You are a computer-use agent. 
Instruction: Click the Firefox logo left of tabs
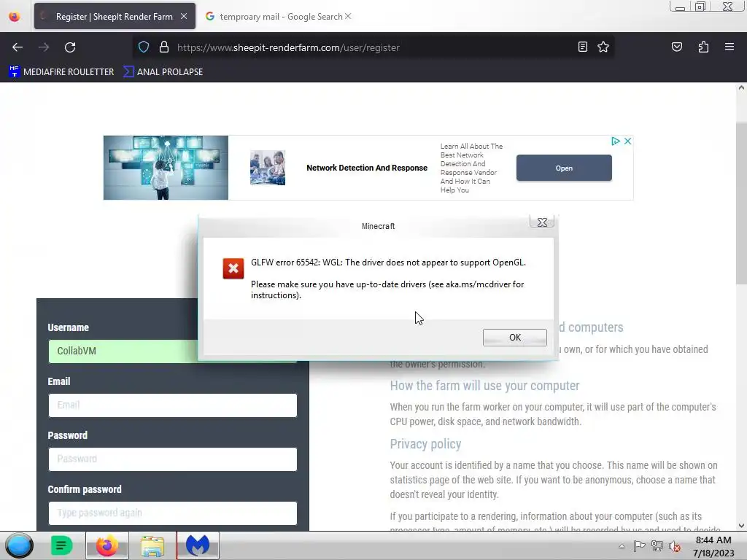click(15, 17)
